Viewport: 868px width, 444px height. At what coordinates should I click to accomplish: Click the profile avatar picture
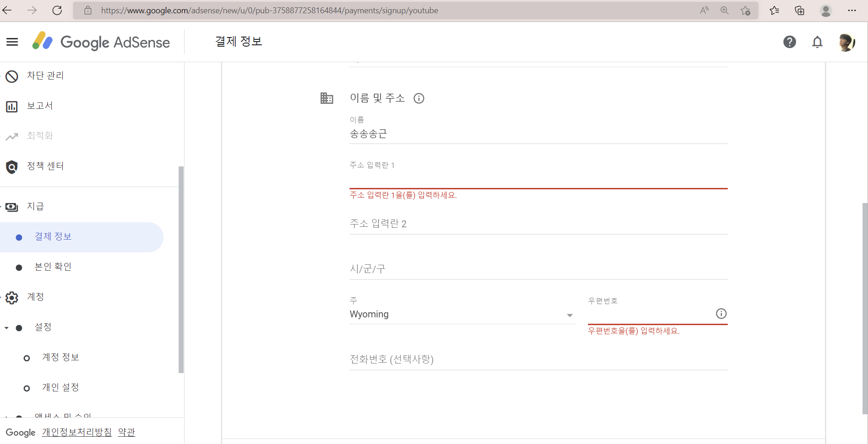847,42
